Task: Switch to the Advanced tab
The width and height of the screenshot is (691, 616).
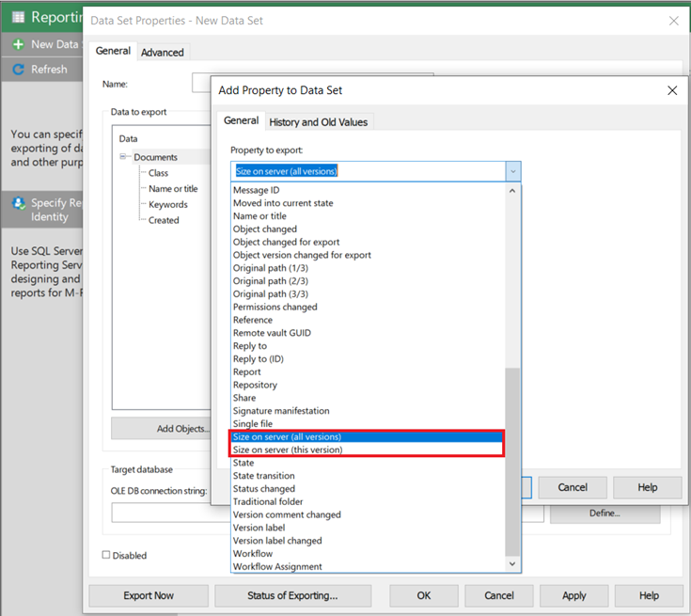Action: point(163,52)
